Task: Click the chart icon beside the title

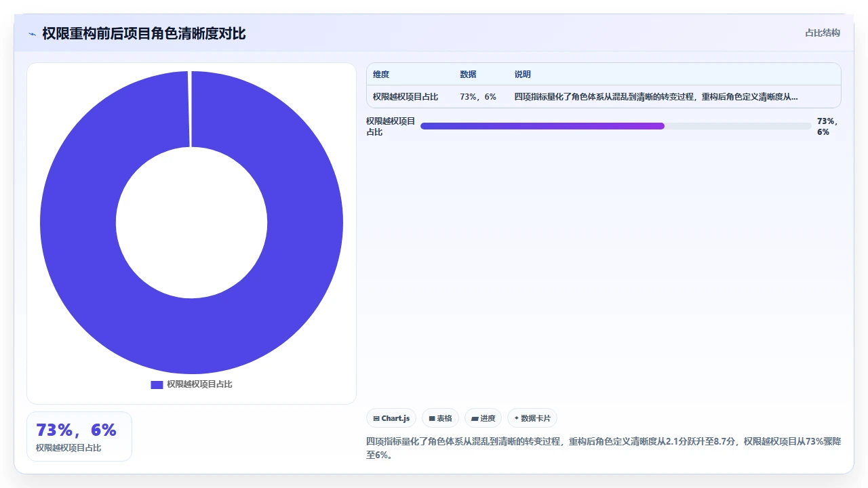Action: [x=32, y=34]
